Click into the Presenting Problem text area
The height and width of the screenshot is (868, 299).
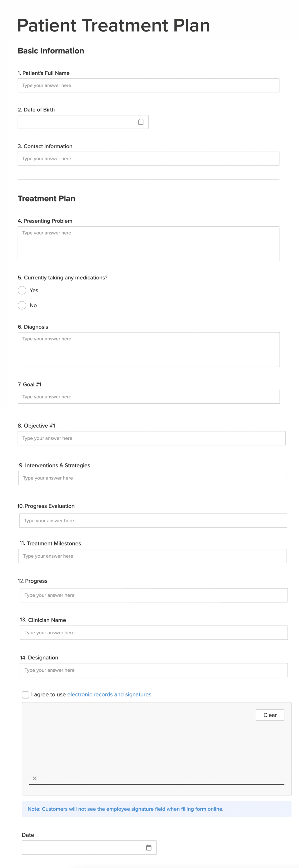click(149, 244)
